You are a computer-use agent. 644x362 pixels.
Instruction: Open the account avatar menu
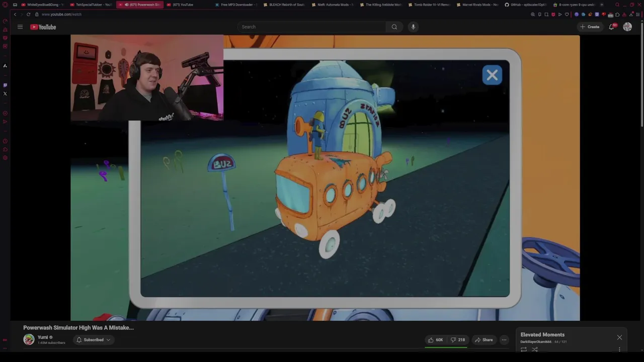[x=627, y=27]
